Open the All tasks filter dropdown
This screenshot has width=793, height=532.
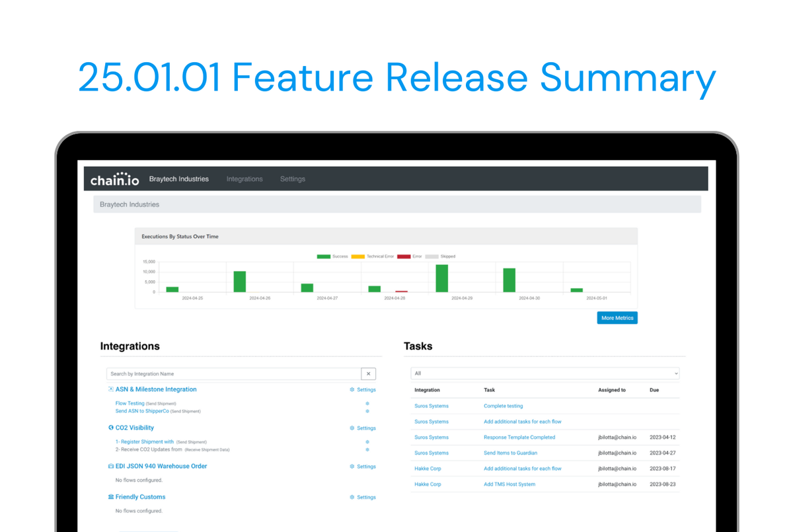(545, 373)
